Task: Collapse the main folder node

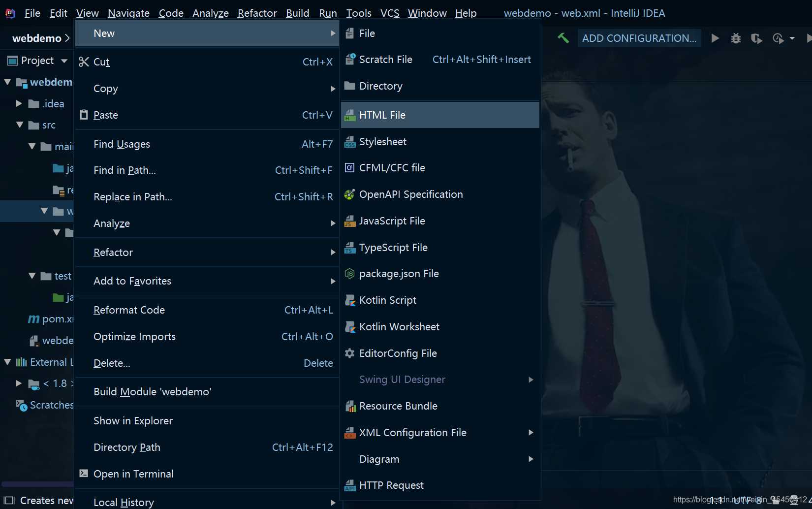Action: coord(32,146)
